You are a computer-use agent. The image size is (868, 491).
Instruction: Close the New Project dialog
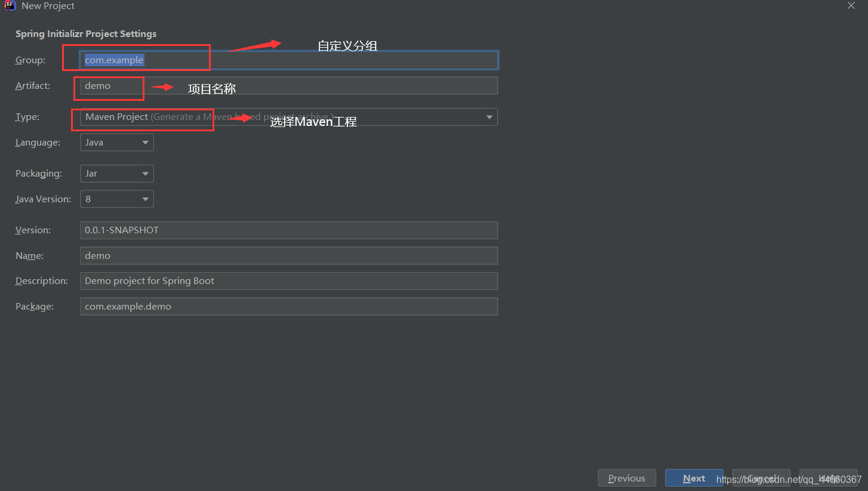(x=851, y=5)
